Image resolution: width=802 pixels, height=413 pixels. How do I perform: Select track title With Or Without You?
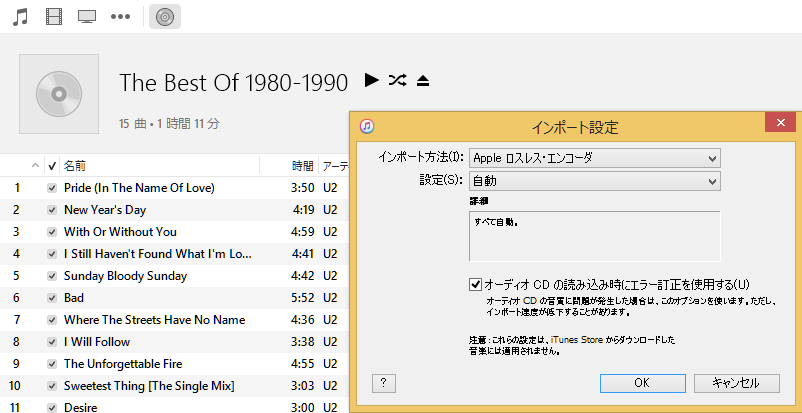120,232
